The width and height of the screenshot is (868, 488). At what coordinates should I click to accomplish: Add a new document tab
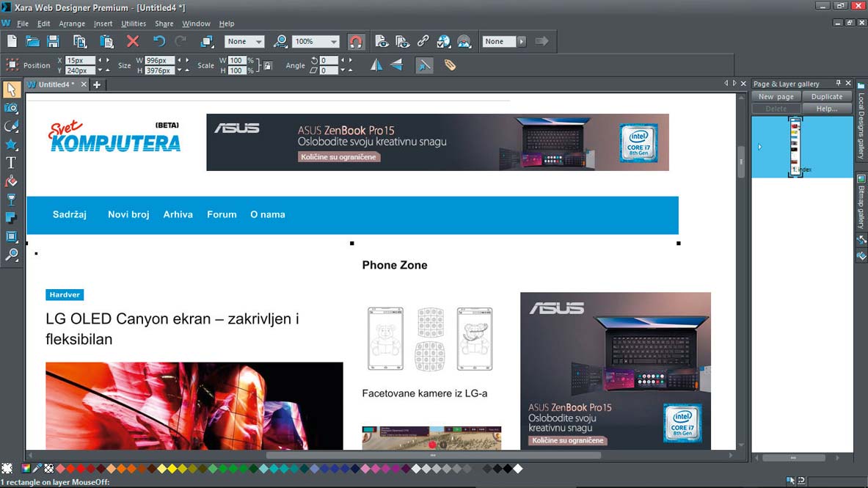(x=97, y=84)
